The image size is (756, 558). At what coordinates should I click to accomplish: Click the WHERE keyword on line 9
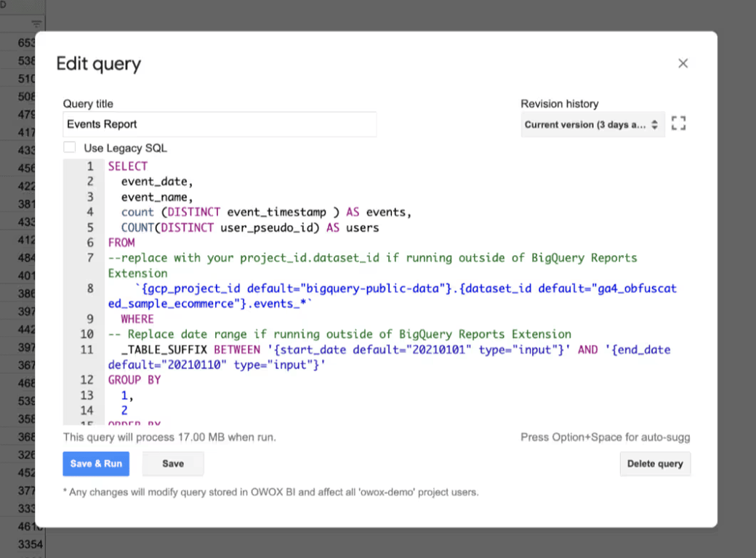(x=137, y=319)
